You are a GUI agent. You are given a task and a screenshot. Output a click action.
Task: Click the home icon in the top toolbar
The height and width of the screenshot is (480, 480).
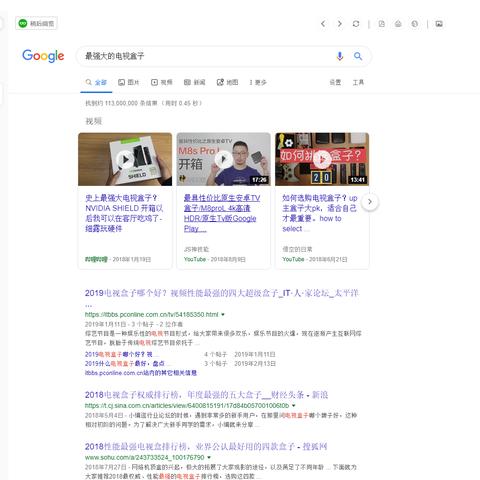pos(398,24)
